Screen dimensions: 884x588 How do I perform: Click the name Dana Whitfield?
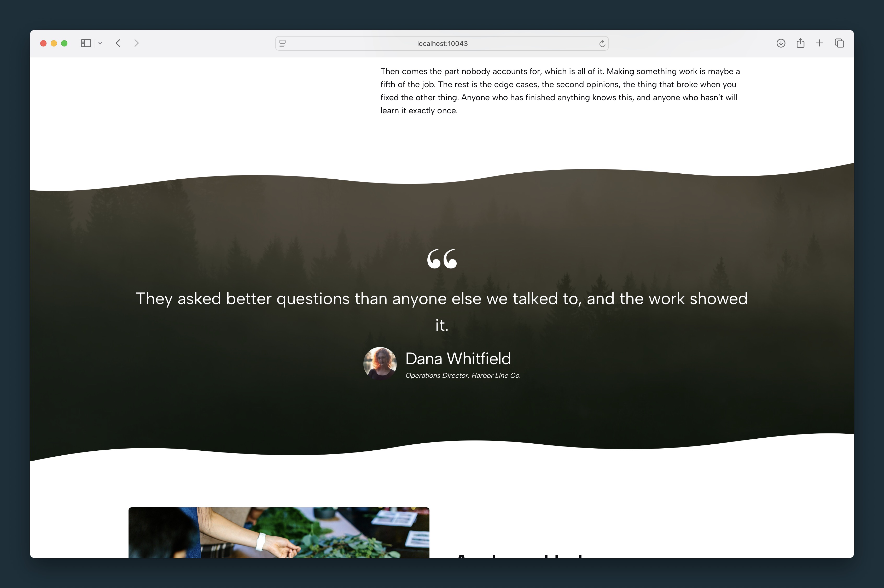tap(458, 358)
